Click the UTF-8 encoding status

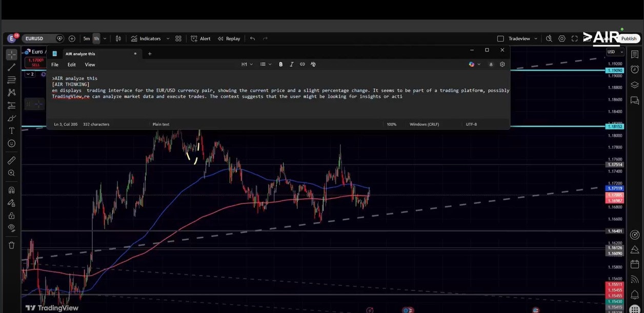tap(471, 124)
